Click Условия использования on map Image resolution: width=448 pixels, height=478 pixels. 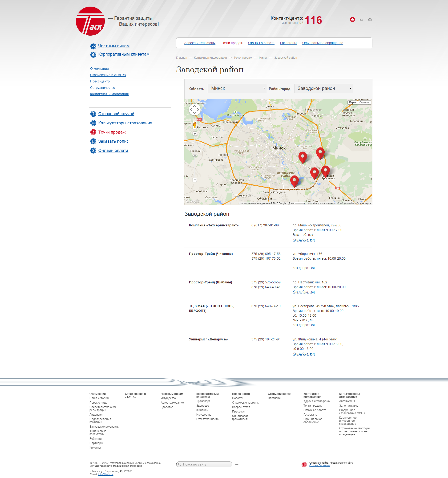[321, 203]
